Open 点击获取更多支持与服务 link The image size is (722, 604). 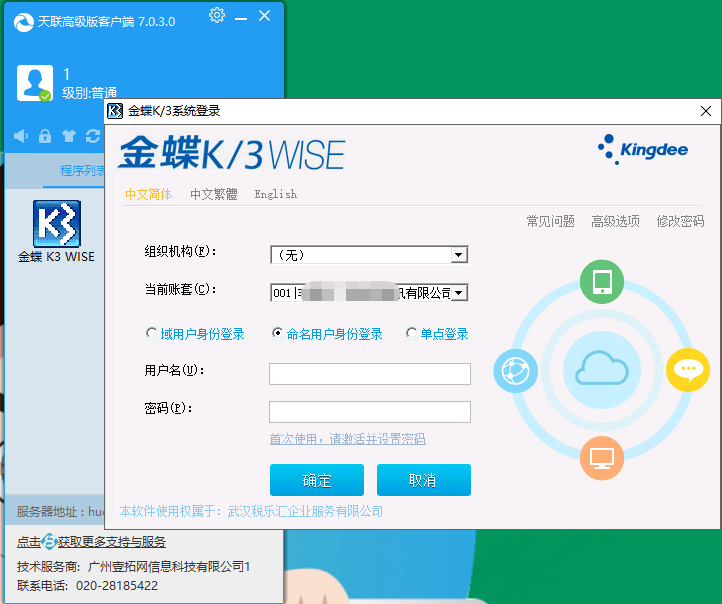pyautogui.click(x=91, y=542)
